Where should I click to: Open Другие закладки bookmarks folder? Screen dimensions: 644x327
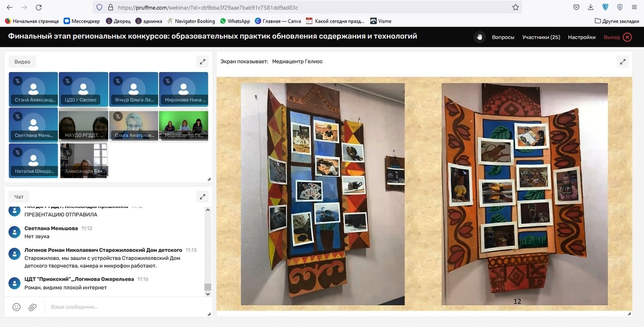[x=617, y=21]
